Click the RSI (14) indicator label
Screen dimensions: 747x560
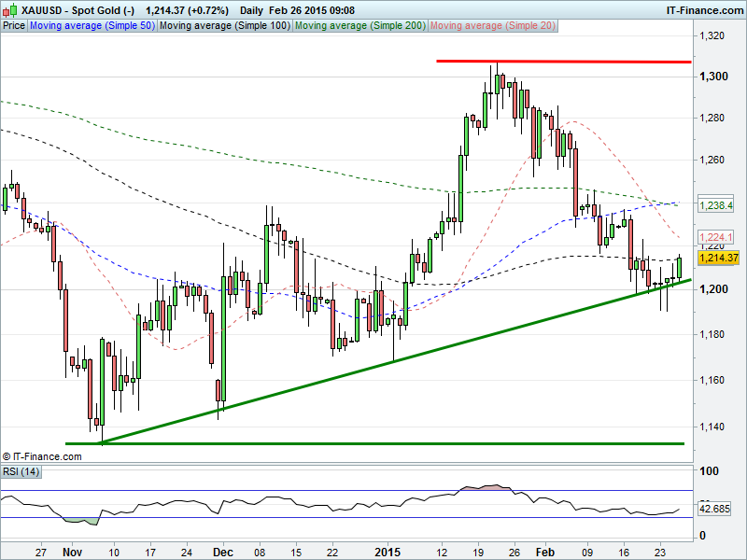click(20, 472)
